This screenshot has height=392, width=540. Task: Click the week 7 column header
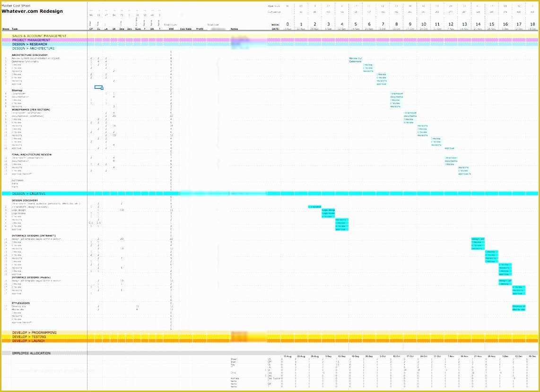383,24
